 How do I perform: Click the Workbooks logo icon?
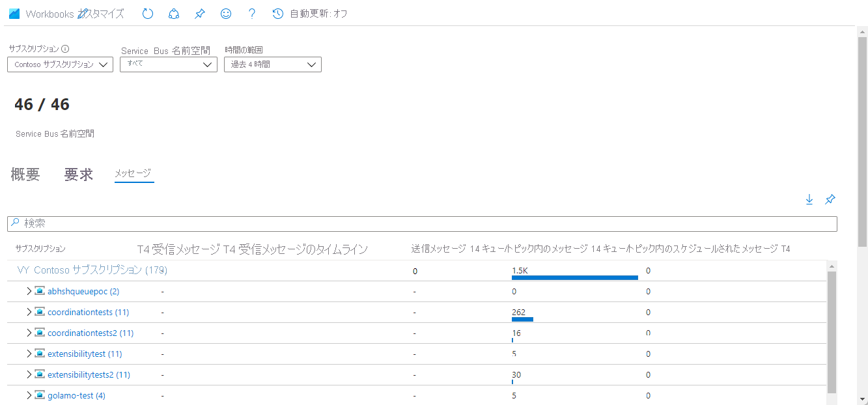point(14,14)
